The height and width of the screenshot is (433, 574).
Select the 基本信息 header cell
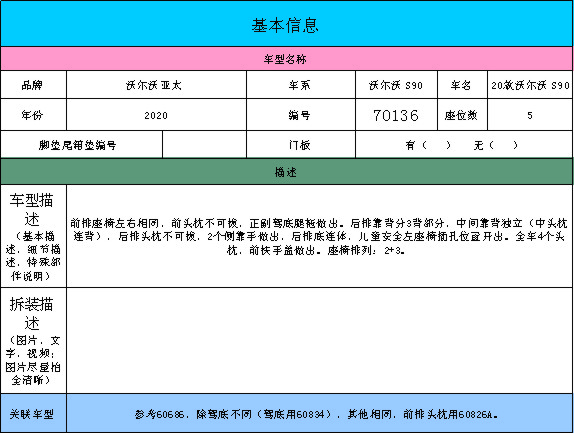[x=287, y=24]
